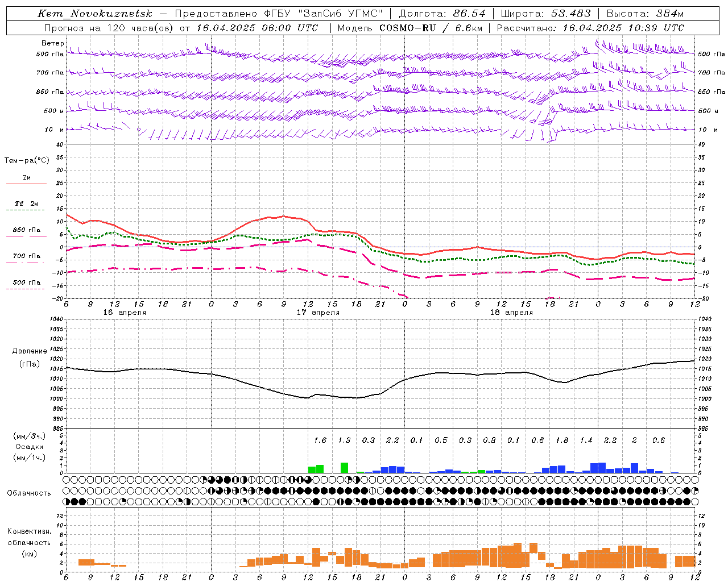This screenshot has width=728, height=582.
Task: Click the '2м' temperature legend entry
Action: 27,178
